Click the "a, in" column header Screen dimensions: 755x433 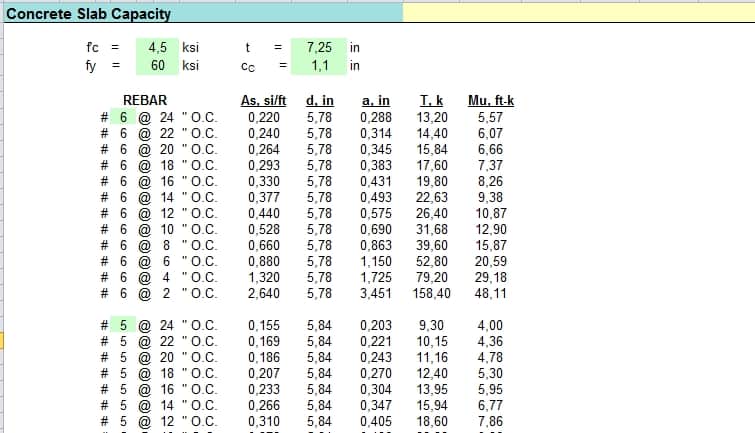point(375,100)
